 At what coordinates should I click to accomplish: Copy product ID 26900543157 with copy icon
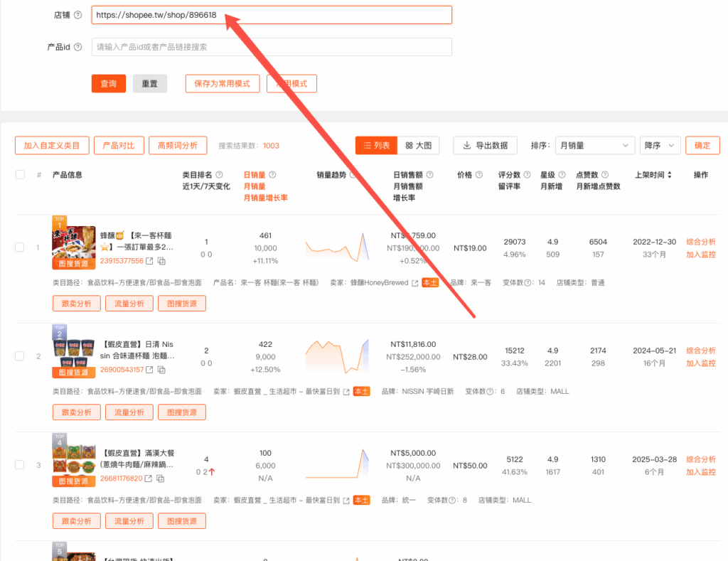pyautogui.click(x=161, y=370)
